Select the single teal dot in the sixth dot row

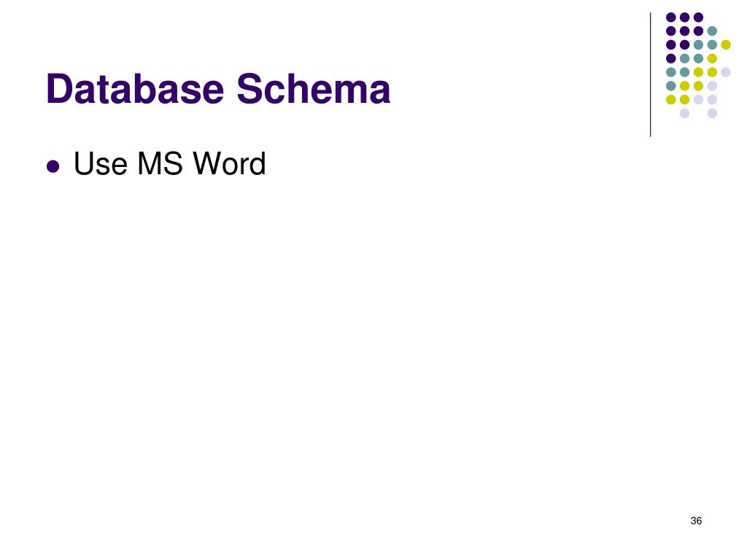click(x=671, y=86)
